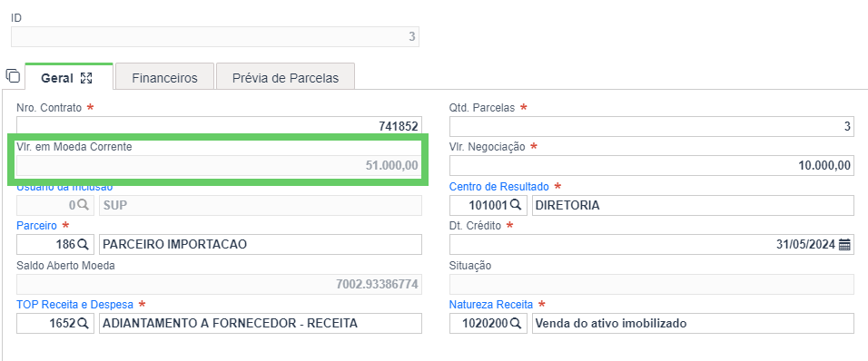Click the Centro de Resultado link label
The image size is (868, 361).
point(498,186)
